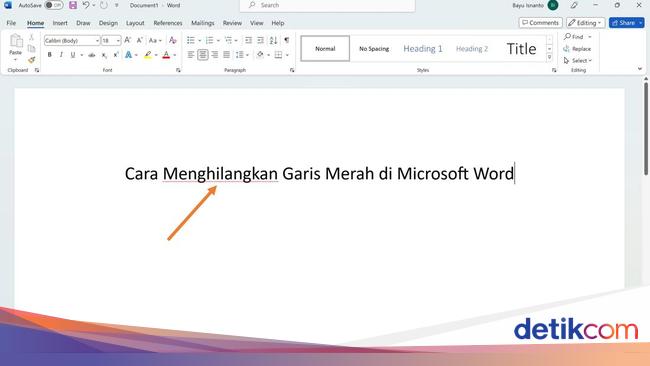
Task: Open the Change Case dropdown
Action: click(x=155, y=41)
